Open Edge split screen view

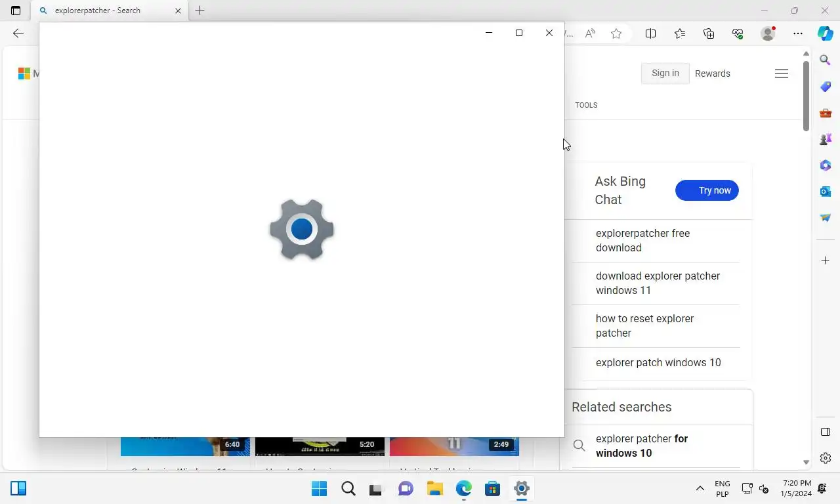pos(651,33)
